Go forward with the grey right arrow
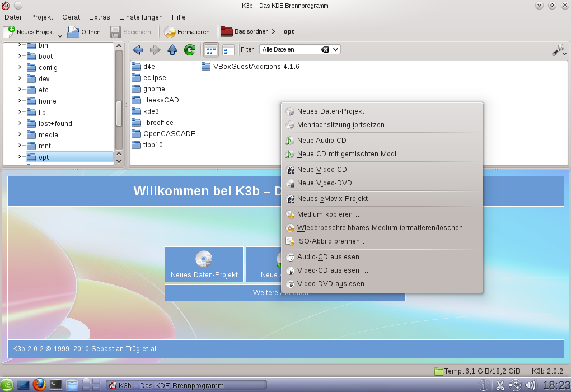 [x=155, y=49]
